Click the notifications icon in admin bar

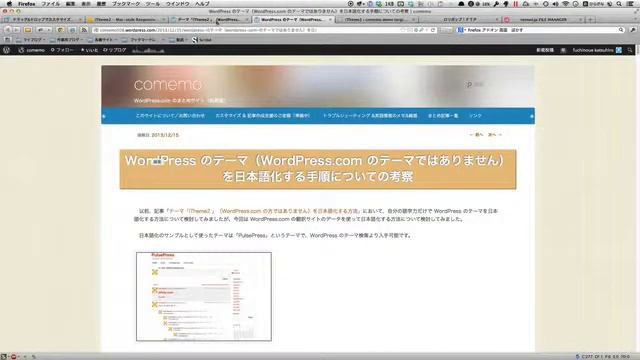pyautogui.click(x=563, y=50)
